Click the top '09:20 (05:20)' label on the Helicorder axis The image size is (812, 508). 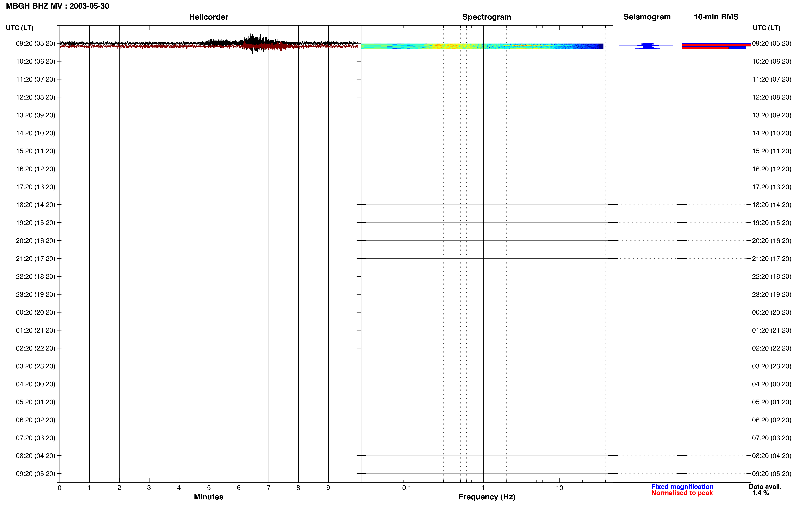pos(36,44)
